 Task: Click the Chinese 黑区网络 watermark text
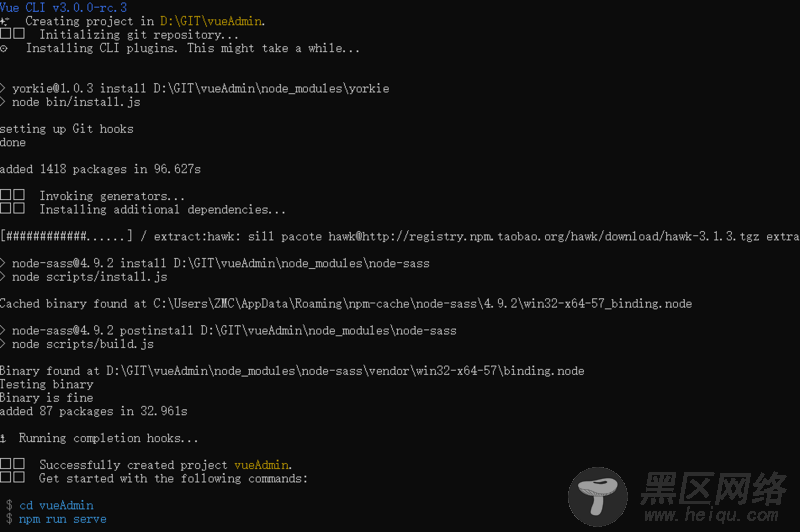coord(714,488)
